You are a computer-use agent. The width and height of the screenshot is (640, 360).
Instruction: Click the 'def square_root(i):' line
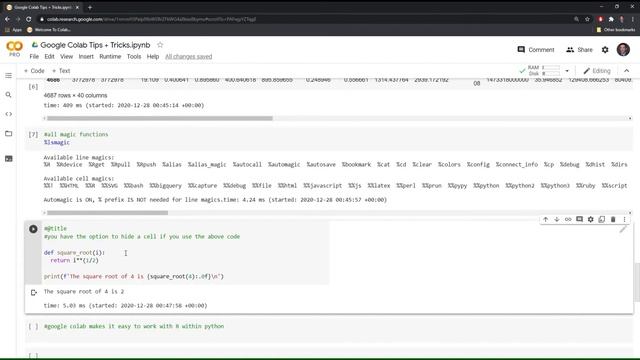click(x=74, y=253)
